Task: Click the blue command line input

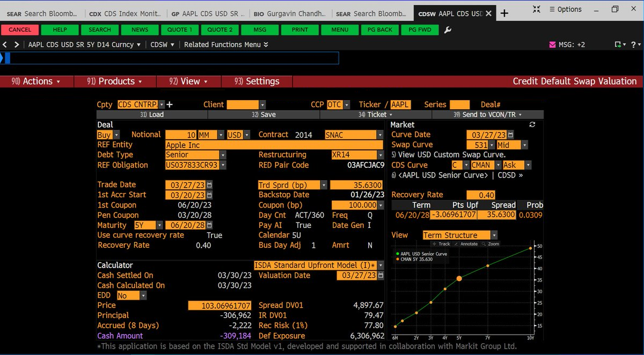Action: (172, 57)
